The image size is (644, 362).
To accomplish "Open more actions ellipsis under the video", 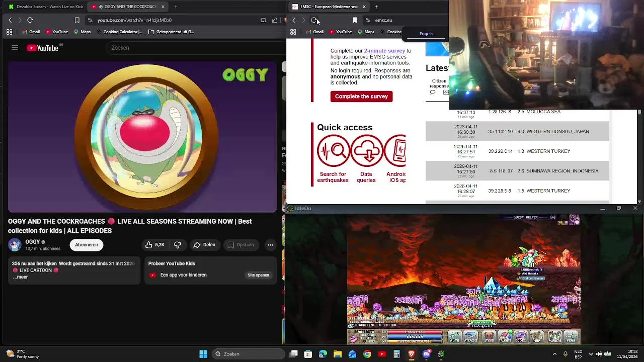I will coord(271,245).
